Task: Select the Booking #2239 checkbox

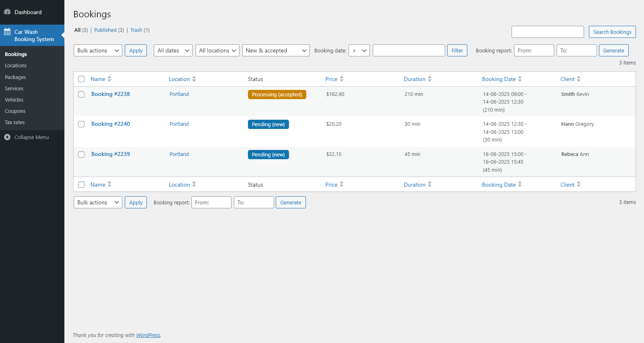Action: (81, 154)
